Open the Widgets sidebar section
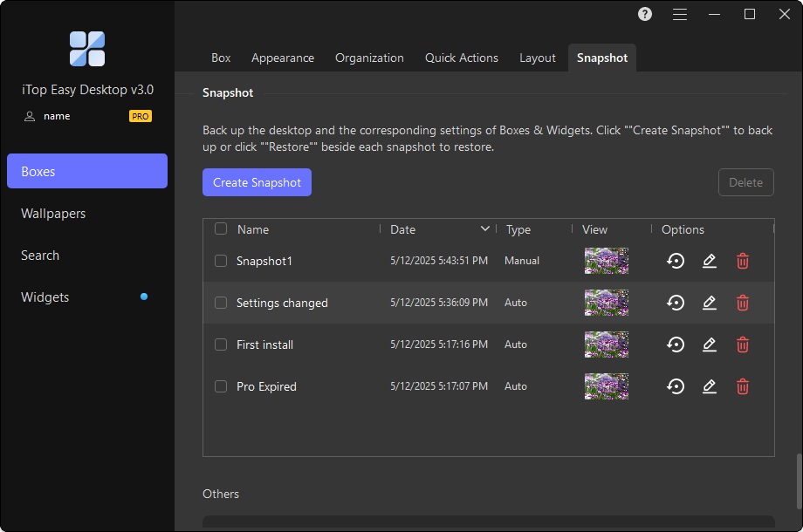This screenshot has width=803, height=532. click(x=87, y=297)
